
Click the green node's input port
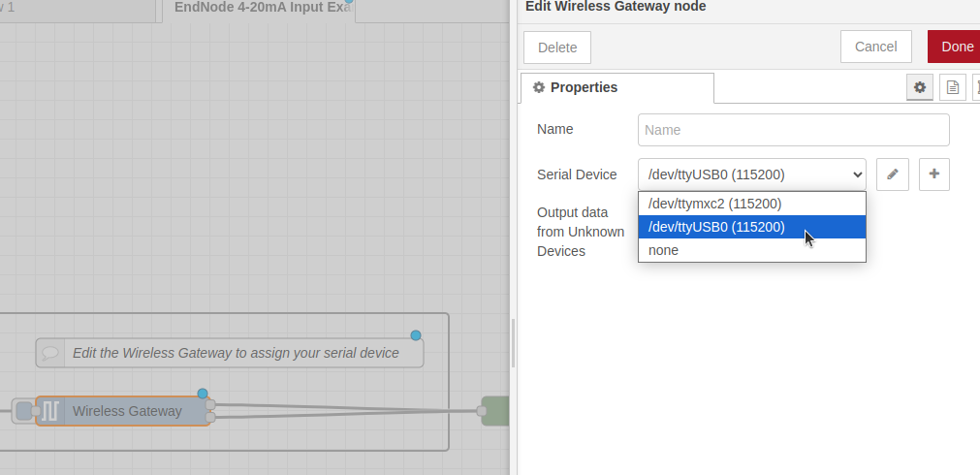click(482, 411)
